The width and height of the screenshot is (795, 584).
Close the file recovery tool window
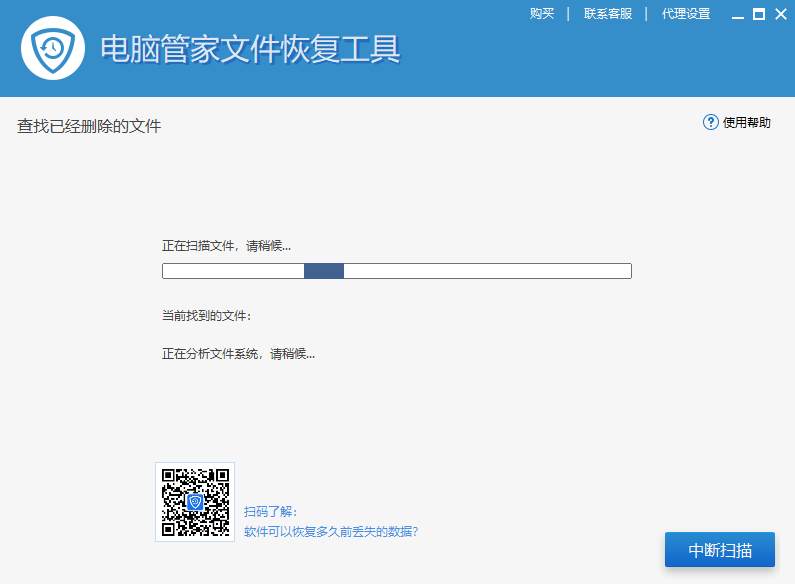(x=779, y=14)
